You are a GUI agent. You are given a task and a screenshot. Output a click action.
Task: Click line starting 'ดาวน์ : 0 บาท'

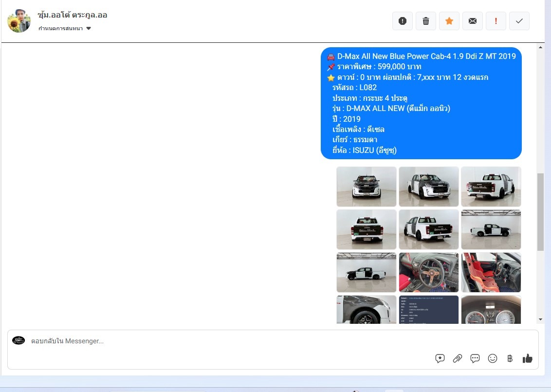[413, 77]
